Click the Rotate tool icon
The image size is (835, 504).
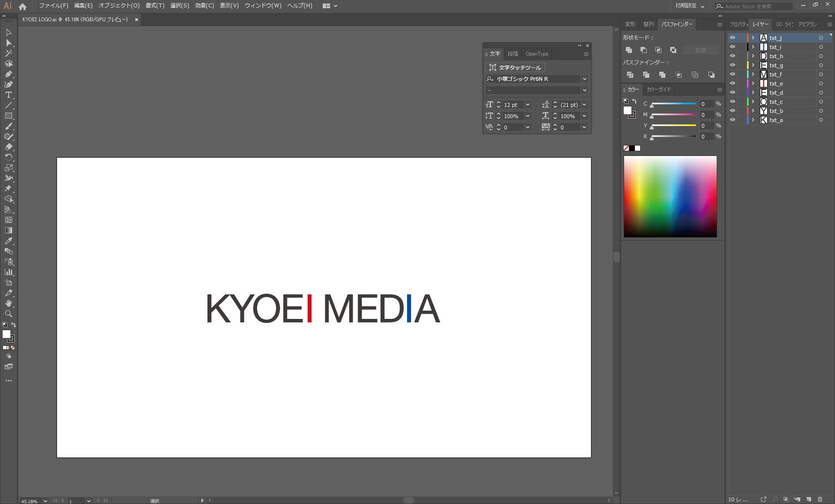click(8, 157)
